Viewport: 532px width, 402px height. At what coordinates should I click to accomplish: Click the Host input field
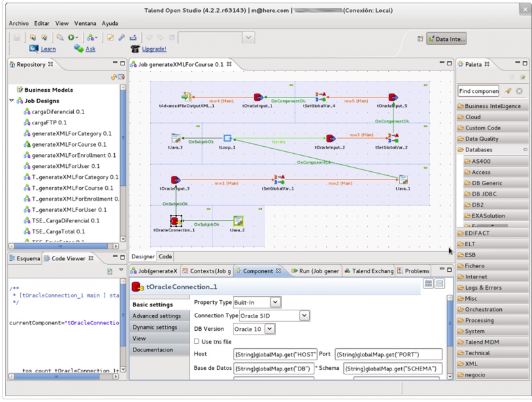coord(275,354)
